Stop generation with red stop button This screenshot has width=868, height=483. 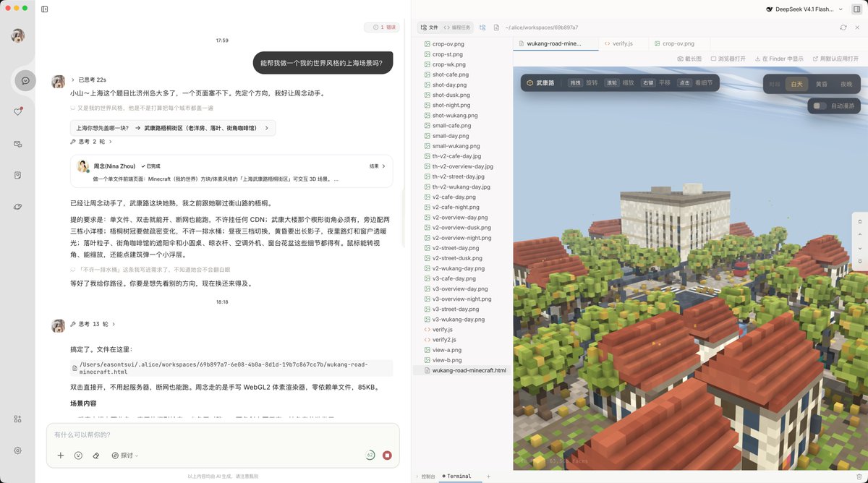pyautogui.click(x=387, y=456)
